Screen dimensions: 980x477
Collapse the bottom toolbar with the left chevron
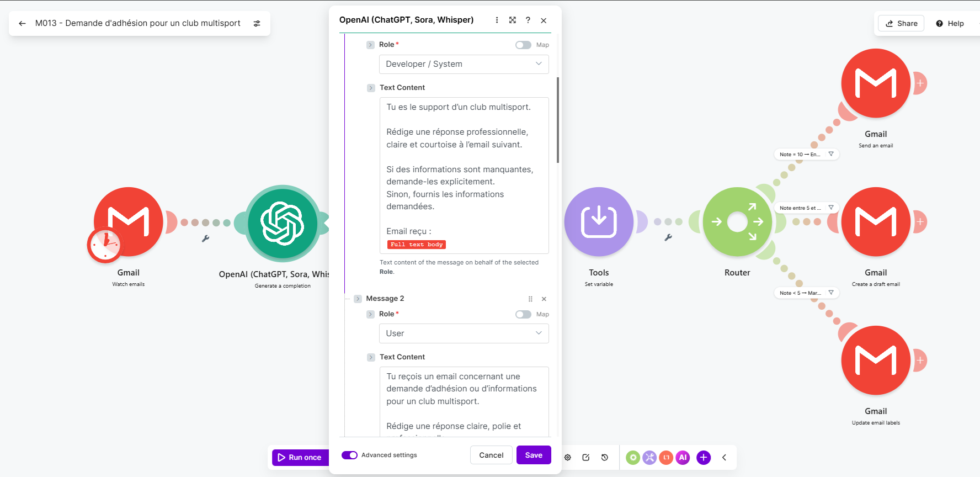tap(724, 457)
